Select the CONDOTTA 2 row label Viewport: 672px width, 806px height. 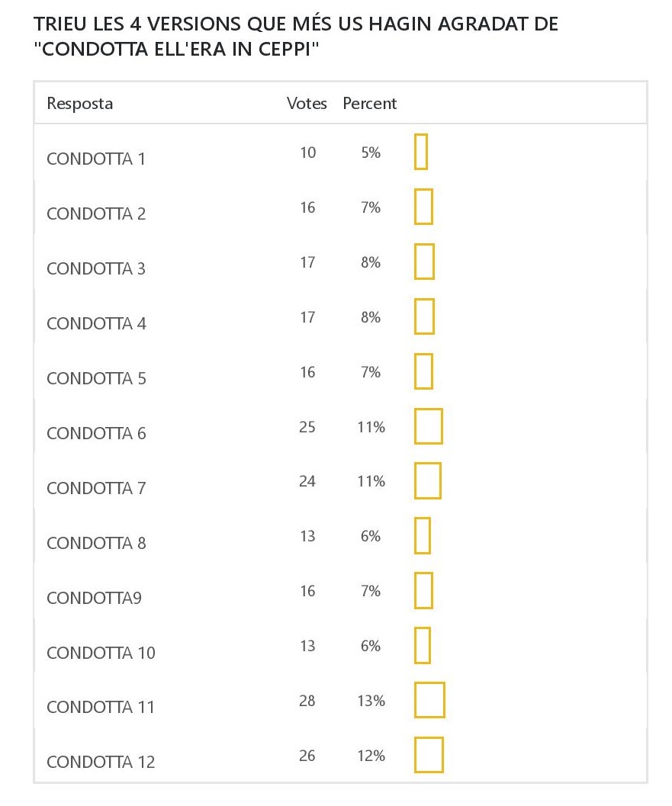tap(96, 214)
